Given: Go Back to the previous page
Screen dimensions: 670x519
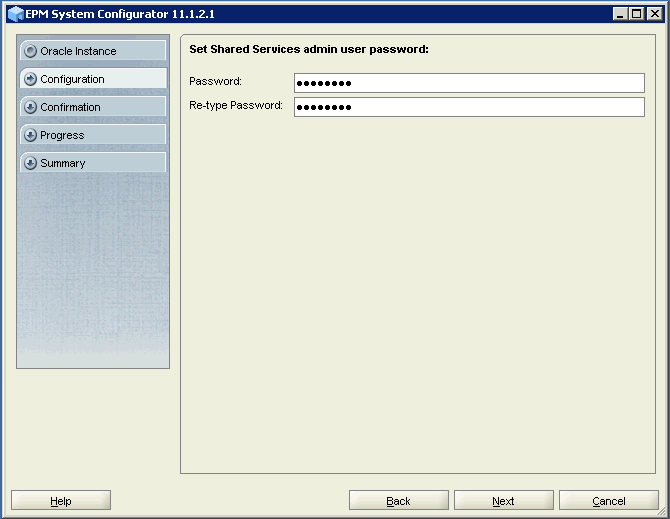Looking at the screenshot, I should click(x=399, y=500).
